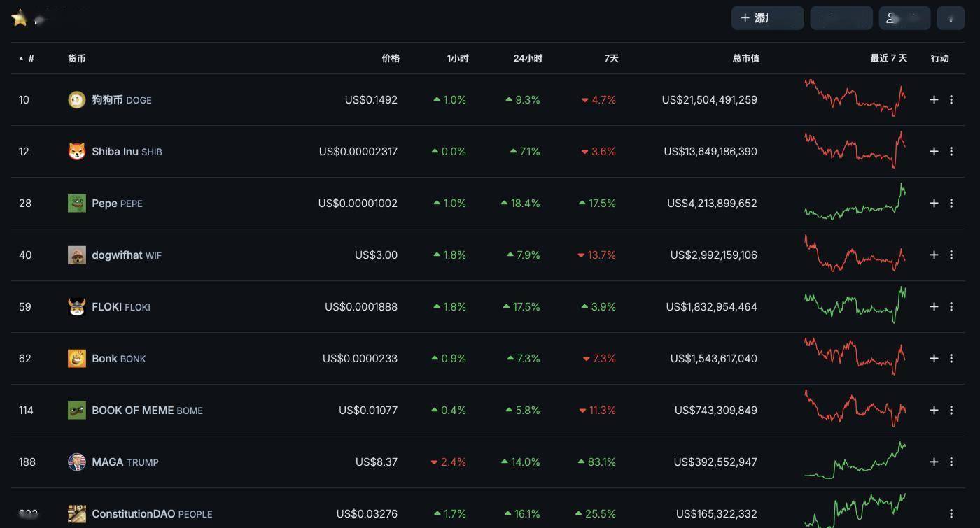Click the Dogecoin logo icon
This screenshot has height=528, width=980.
(x=76, y=100)
